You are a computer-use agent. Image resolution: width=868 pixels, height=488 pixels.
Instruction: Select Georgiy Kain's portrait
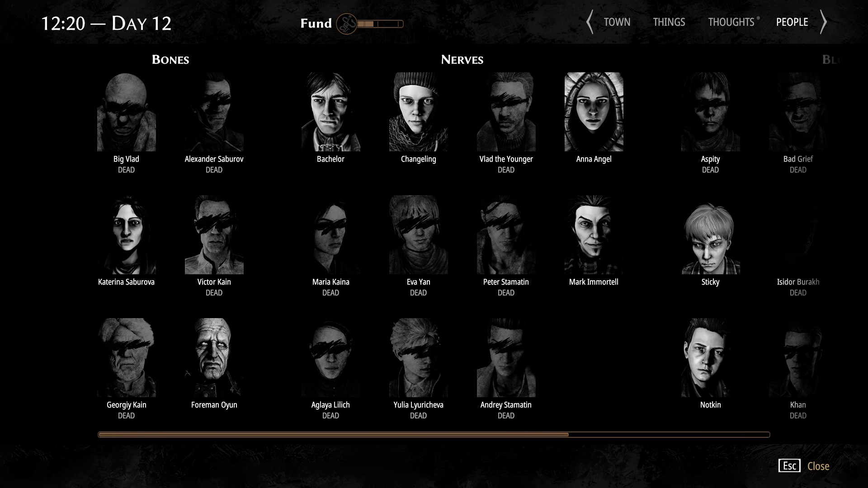127,357
